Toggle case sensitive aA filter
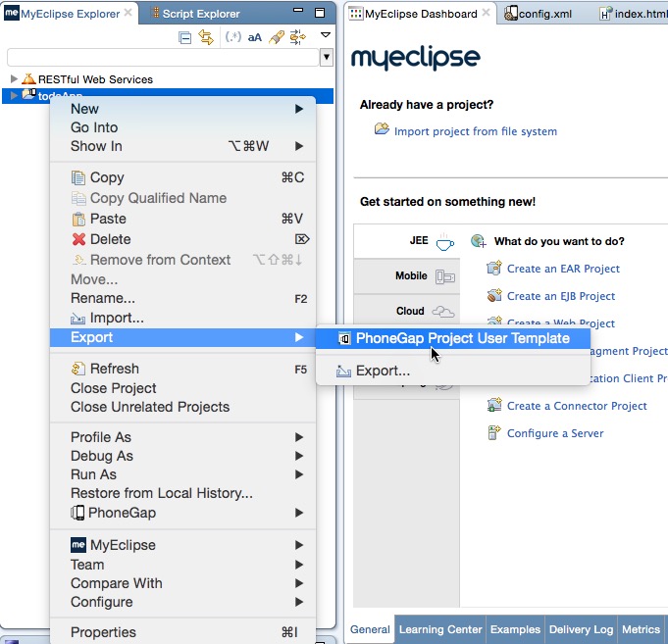 click(255, 38)
